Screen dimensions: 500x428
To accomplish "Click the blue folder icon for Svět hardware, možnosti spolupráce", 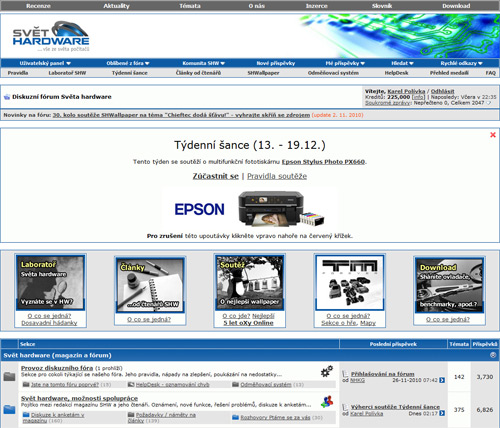I will pos(9,409).
